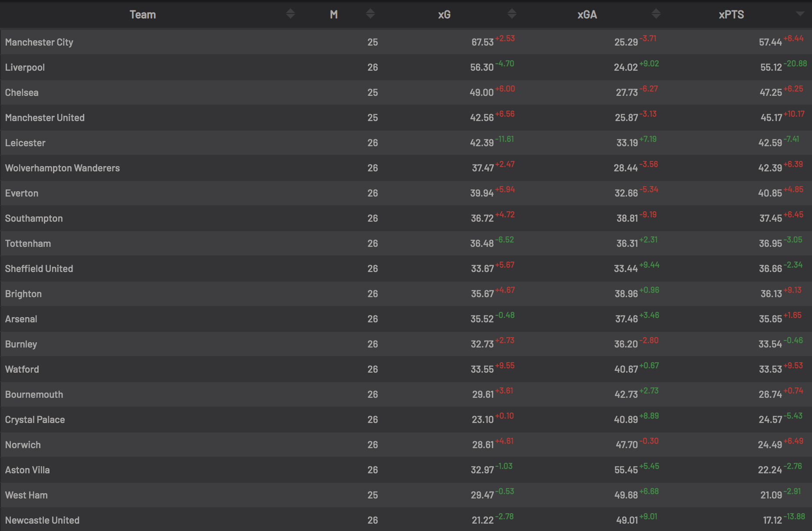Screen dimensions: 812x531
Task: Open Watford team entry
Action: [22, 369]
